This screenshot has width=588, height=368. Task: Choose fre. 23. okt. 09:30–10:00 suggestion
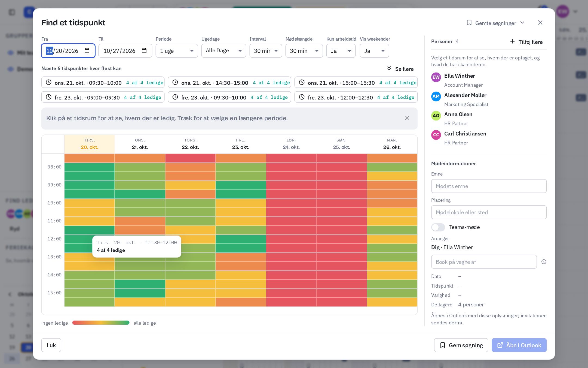[x=229, y=97]
